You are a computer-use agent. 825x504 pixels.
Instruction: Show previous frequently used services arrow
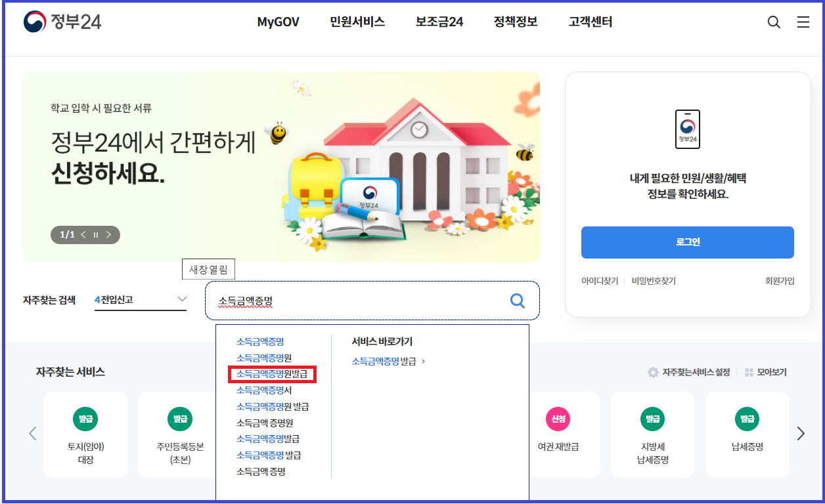click(33, 433)
